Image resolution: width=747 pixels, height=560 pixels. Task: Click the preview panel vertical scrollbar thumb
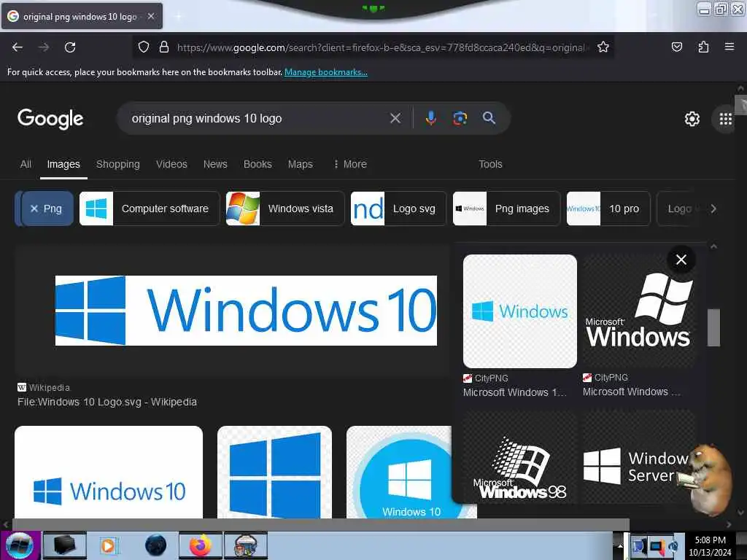713,327
